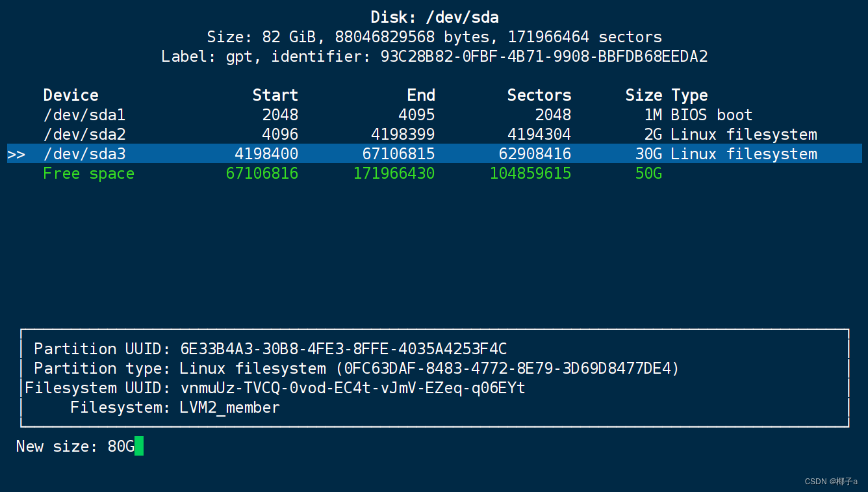Click the 1M size of sda1
The image size is (868, 492).
click(x=653, y=115)
